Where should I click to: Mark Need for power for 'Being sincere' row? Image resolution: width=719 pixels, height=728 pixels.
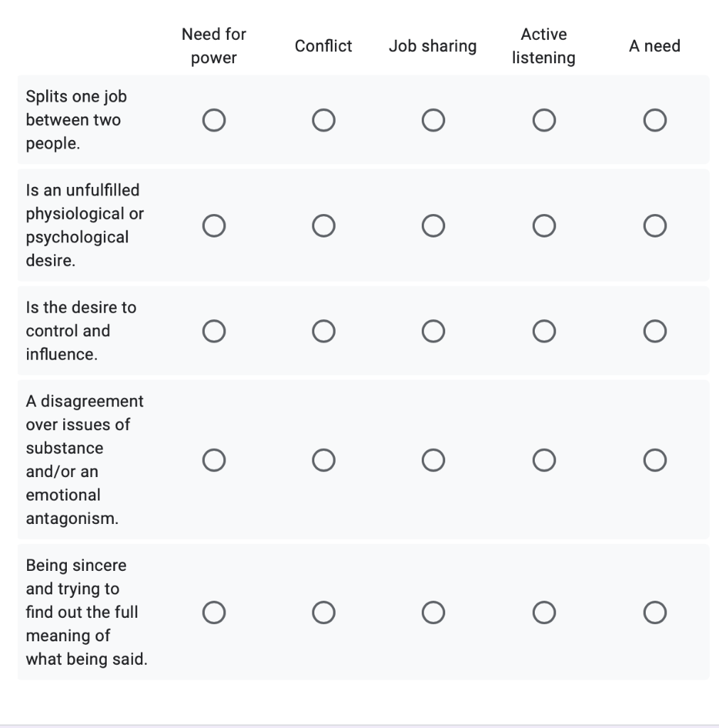(214, 612)
